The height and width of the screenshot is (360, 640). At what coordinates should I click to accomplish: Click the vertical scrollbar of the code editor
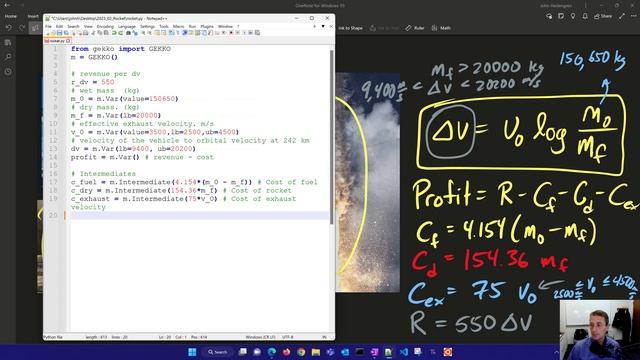pos(331,137)
